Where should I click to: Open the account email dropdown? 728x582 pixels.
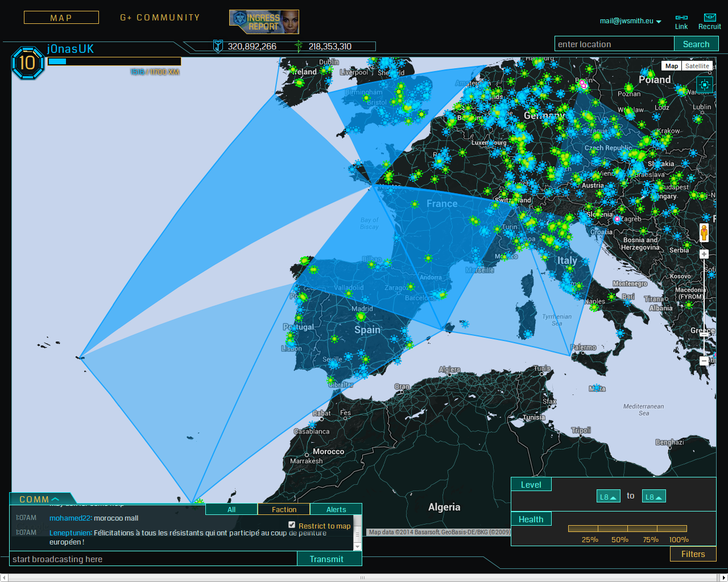coord(630,21)
